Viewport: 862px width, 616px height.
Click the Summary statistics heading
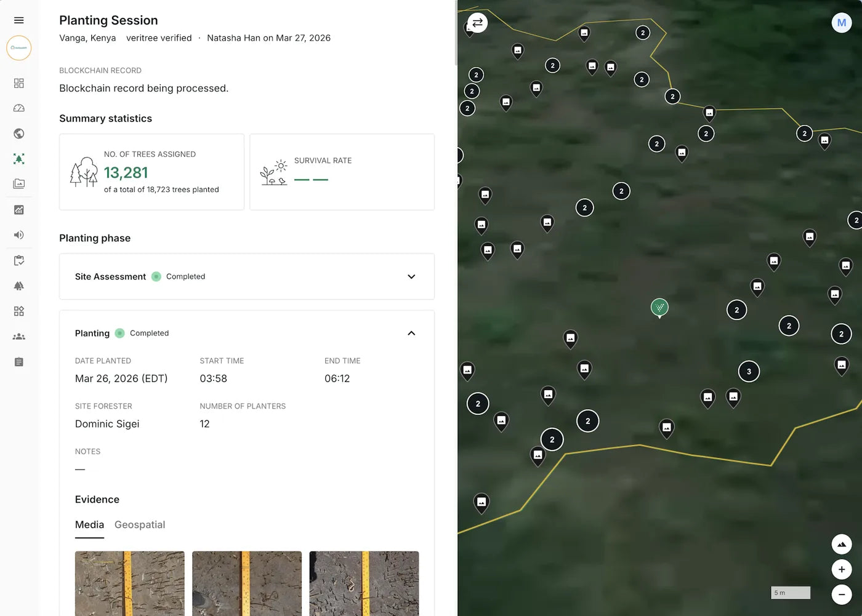[x=105, y=119]
